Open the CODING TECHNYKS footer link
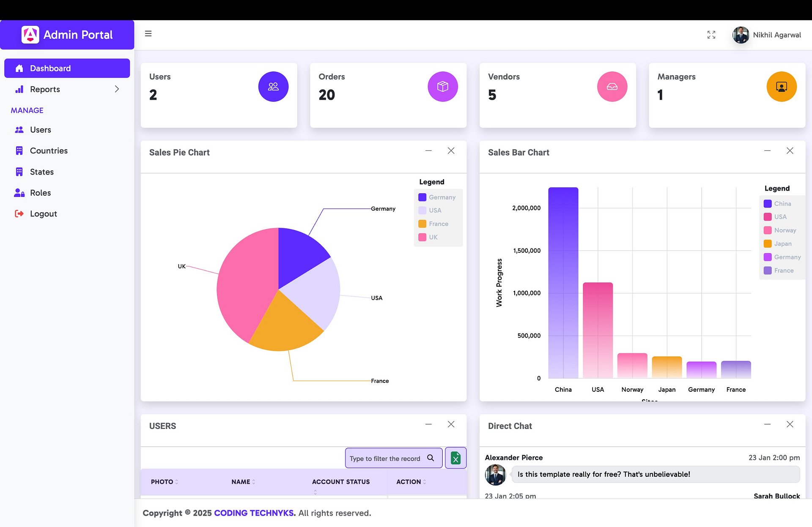 coord(255,513)
